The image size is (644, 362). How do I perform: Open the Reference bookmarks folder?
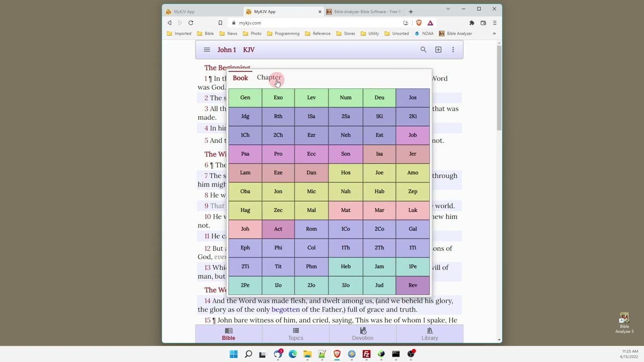click(x=317, y=34)
